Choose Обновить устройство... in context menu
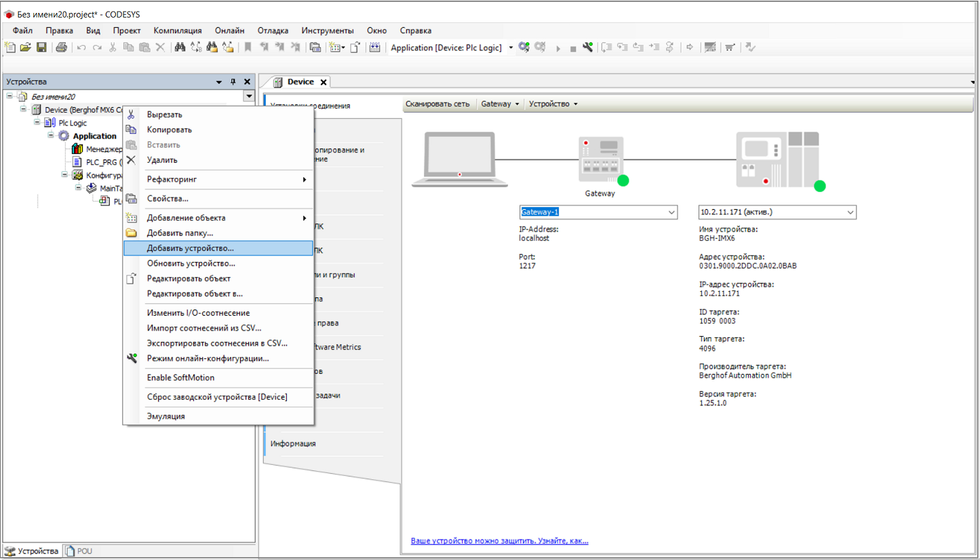980x560 pixels. 218,263
